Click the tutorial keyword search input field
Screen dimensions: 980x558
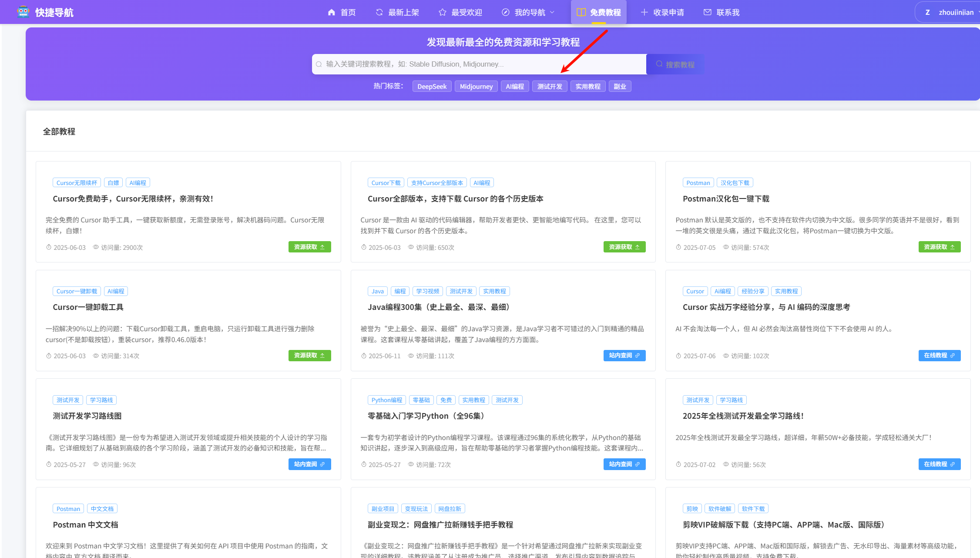[479, 64]
